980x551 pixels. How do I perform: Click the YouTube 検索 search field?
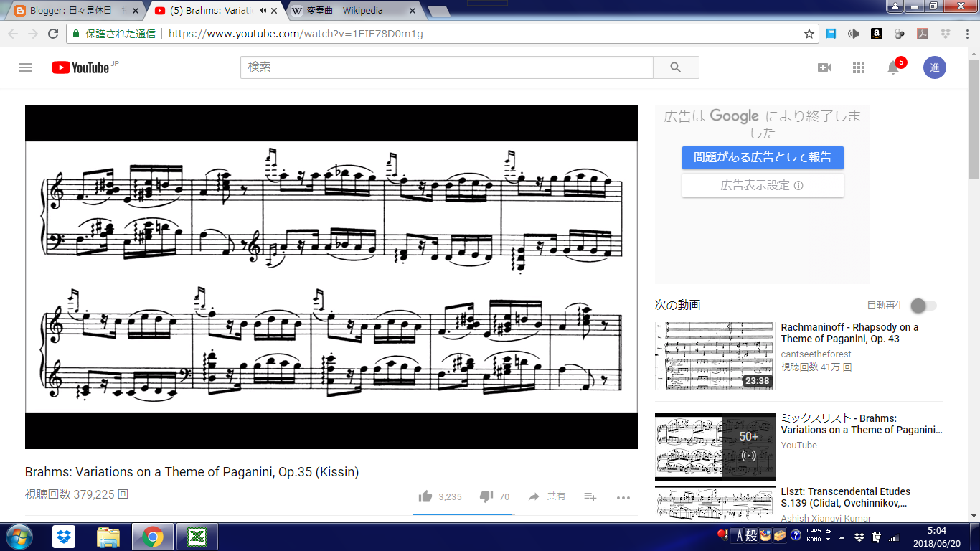point(446,67)
